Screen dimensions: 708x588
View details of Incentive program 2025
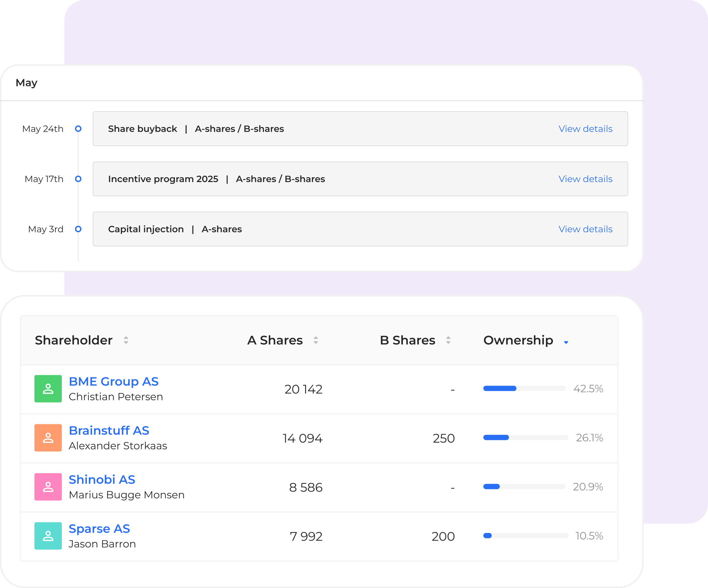[585, 179]
